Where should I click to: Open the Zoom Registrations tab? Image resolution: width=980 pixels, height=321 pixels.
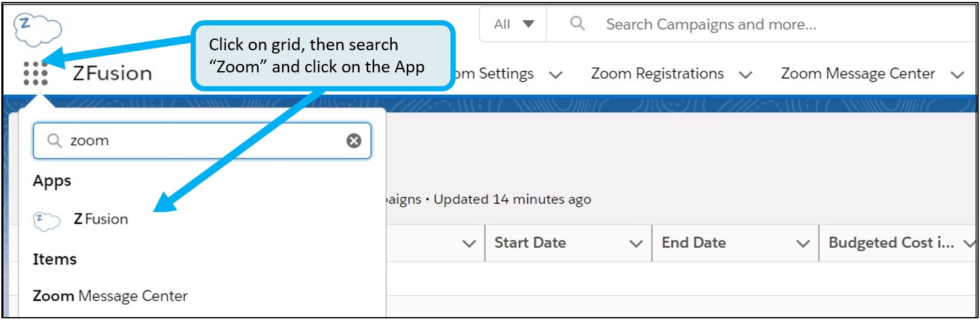657,74
